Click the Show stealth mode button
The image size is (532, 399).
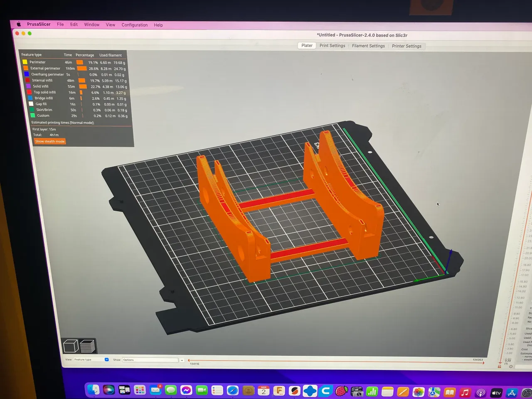coord(50,141)
